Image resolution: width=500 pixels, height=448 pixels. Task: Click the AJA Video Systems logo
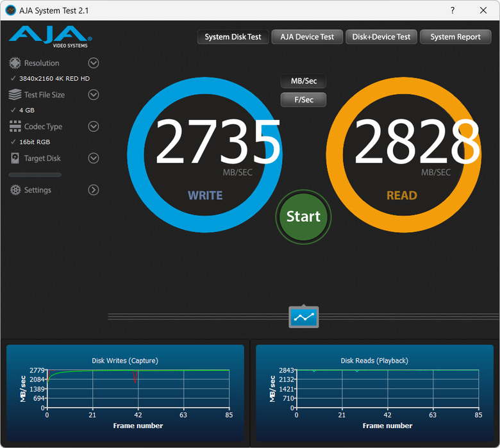pos(51,37)
